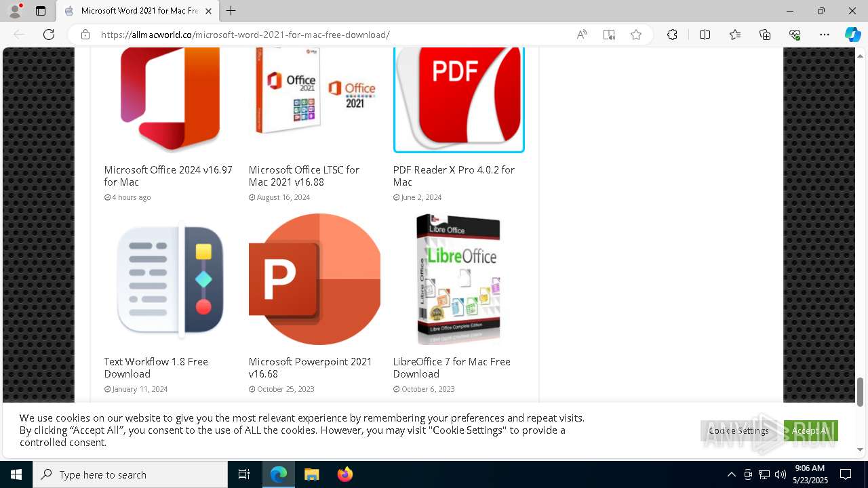Open Edge from taskbar
The width and height of the screenshot is (868, 488).
click(279, 474)
